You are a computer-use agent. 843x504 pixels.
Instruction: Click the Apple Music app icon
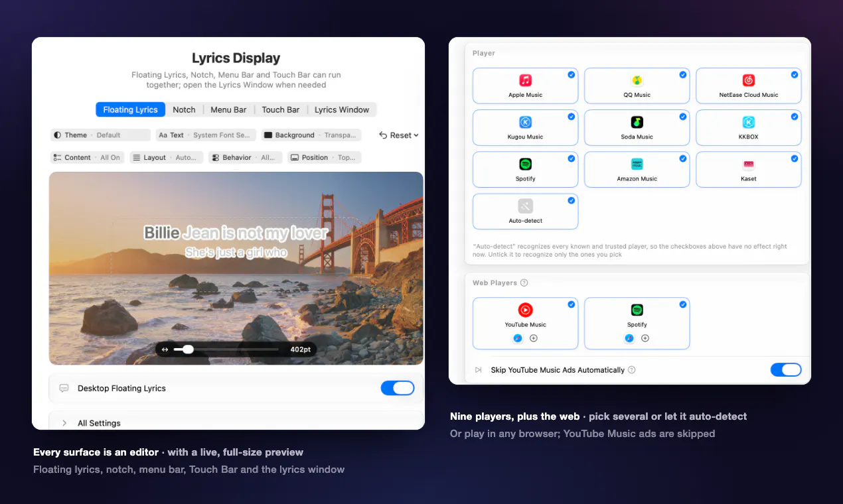525,80
